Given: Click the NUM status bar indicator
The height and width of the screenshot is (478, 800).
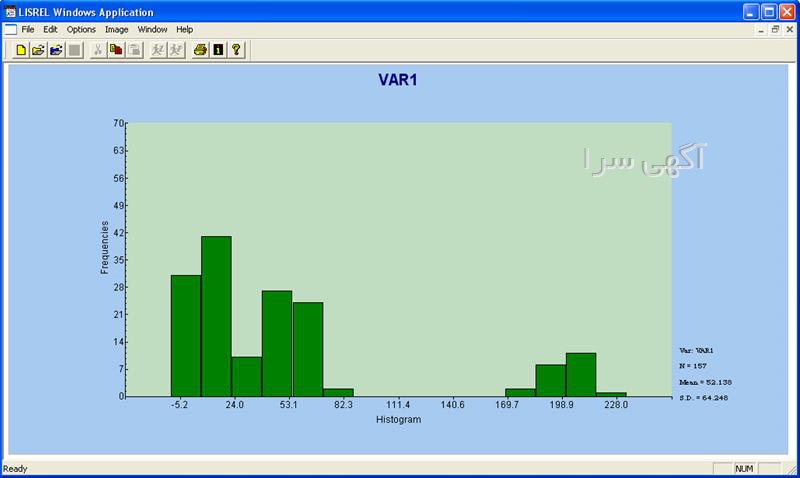Looking at the screenshot, I should [x=744, y=468].
